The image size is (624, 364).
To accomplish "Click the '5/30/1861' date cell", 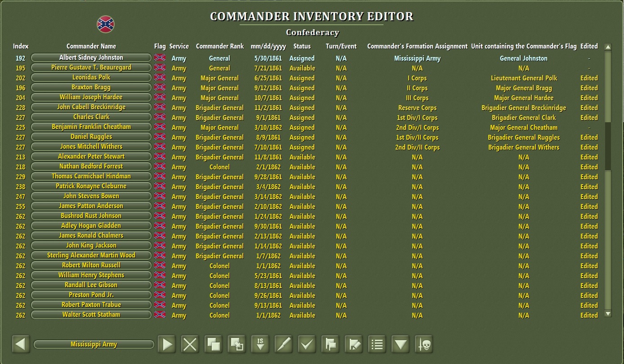I will pos(268,58).
